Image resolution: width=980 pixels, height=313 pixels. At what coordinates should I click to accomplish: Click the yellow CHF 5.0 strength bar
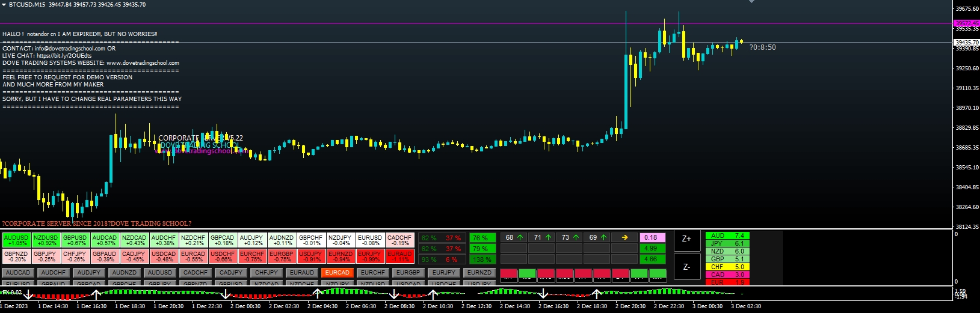point(727,267)
